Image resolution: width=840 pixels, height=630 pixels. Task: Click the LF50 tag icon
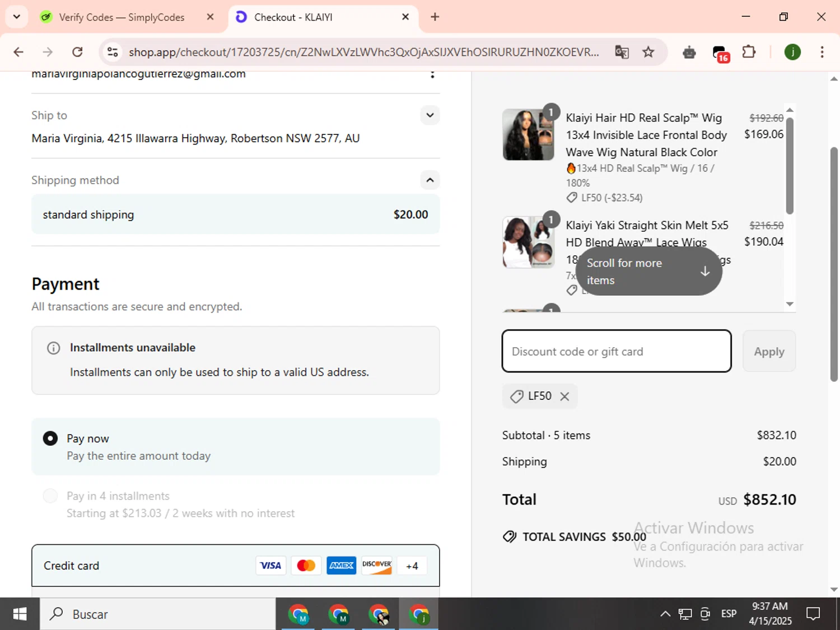(x=517, y=396)
